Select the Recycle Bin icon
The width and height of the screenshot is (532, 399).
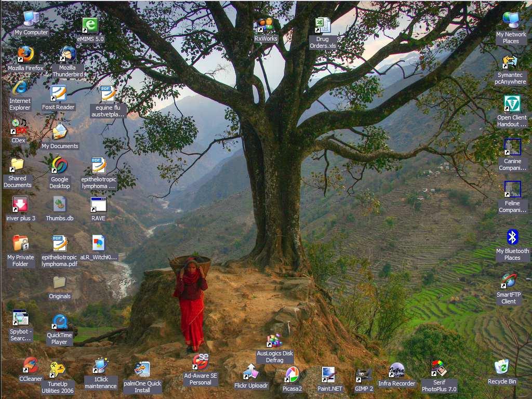point(502,367)
